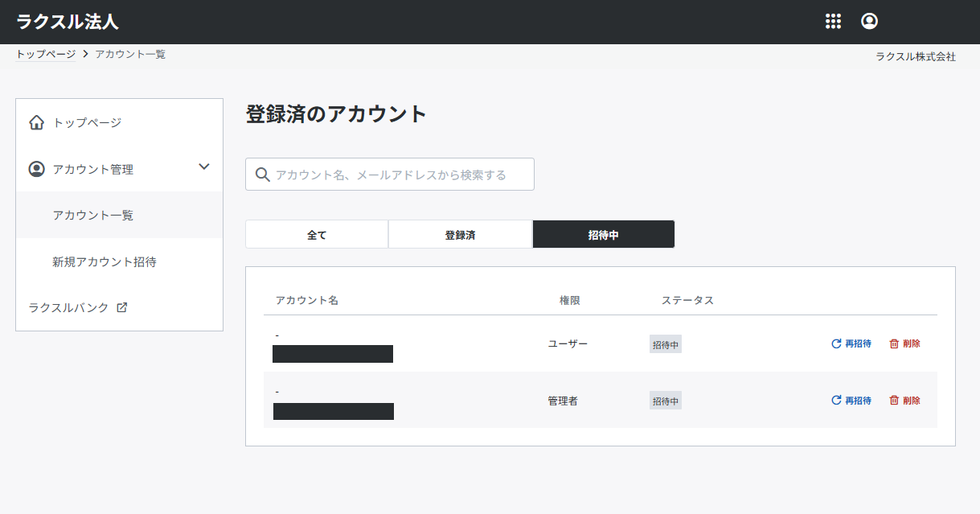Click the account icon beside アカウント管理
The width and height of the screenshot is (980, 514).
(36, 170)
